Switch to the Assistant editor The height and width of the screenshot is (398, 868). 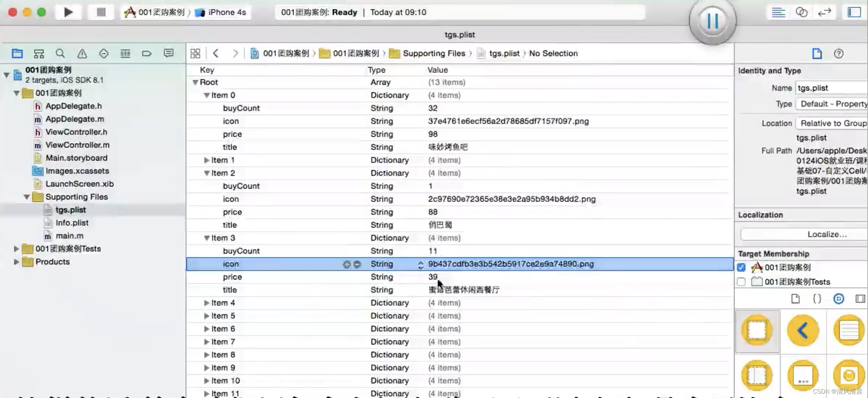click(801, 12)
